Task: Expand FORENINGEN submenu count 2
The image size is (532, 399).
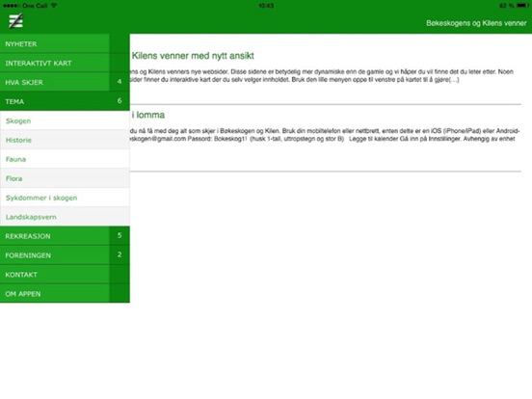Action: [120, 254]
